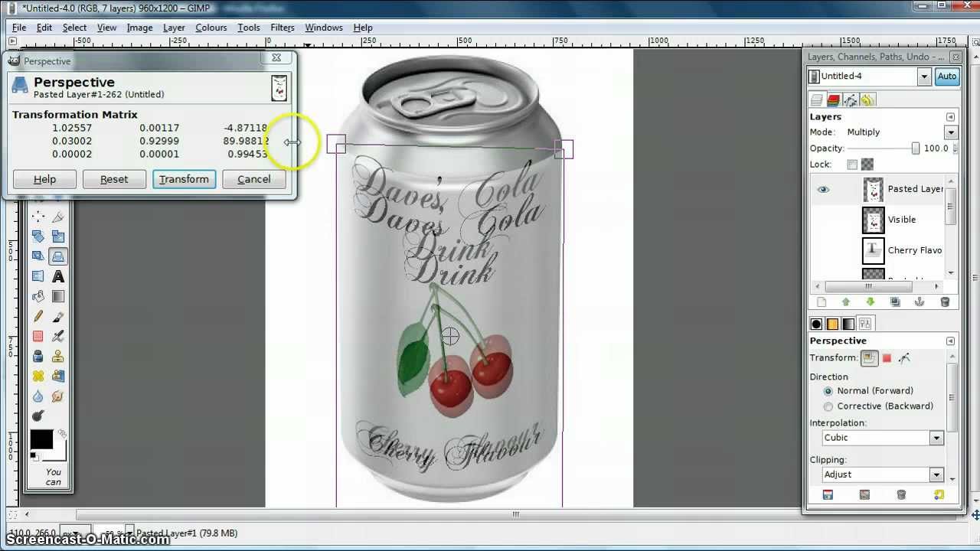Open the Select menu

[74, 28]
